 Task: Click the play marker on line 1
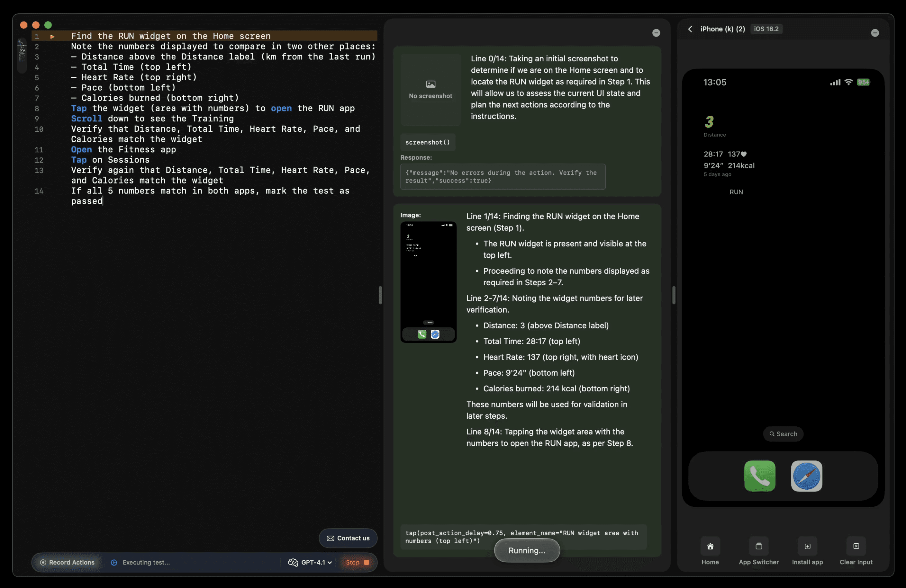(52, 37)
